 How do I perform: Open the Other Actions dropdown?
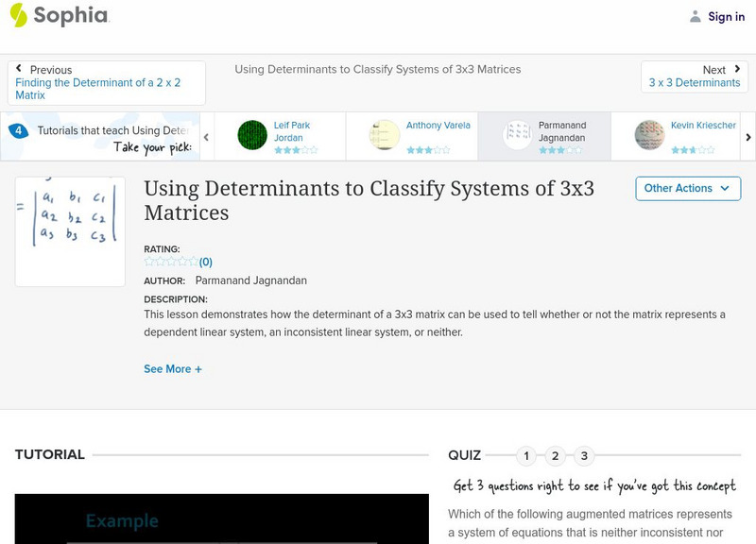(688, 188)
